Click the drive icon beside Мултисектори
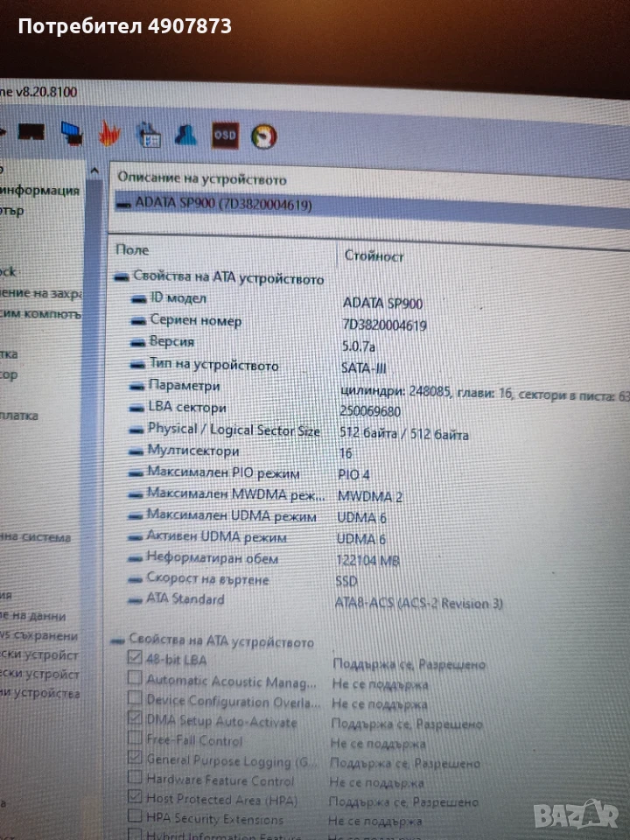 136,451
